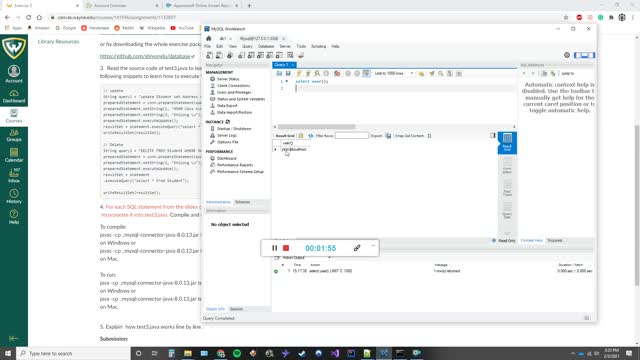
Task: Click the stop-on-errors toggle icon in query toolbar
Action: click(x=337, y=73)
